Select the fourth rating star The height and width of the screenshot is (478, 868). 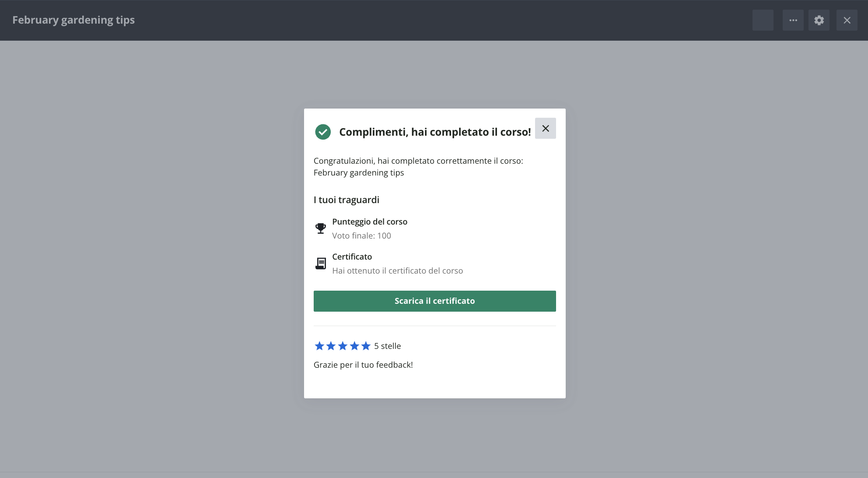click(x=354, y=346)
